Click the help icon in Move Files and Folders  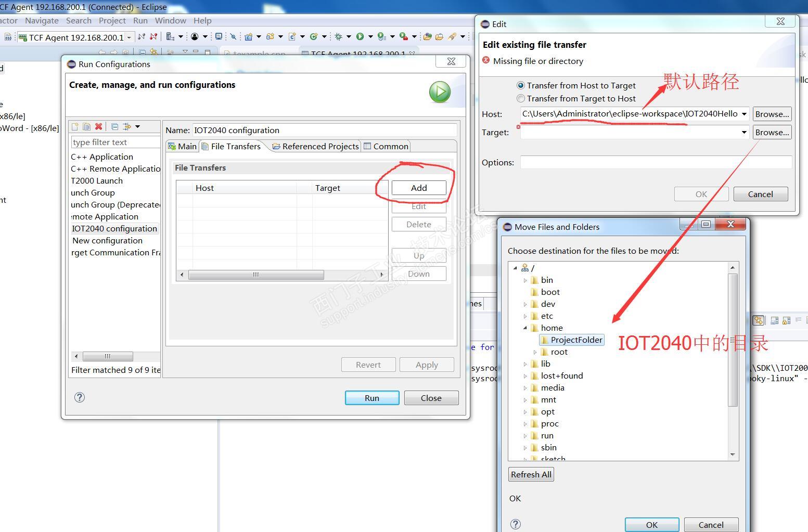[516, 524]
